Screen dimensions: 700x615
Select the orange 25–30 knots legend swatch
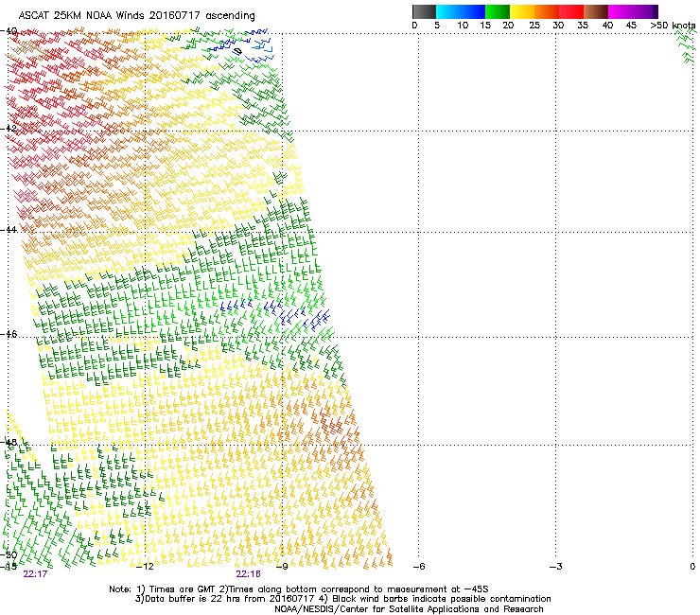click(x=547, y=11)
